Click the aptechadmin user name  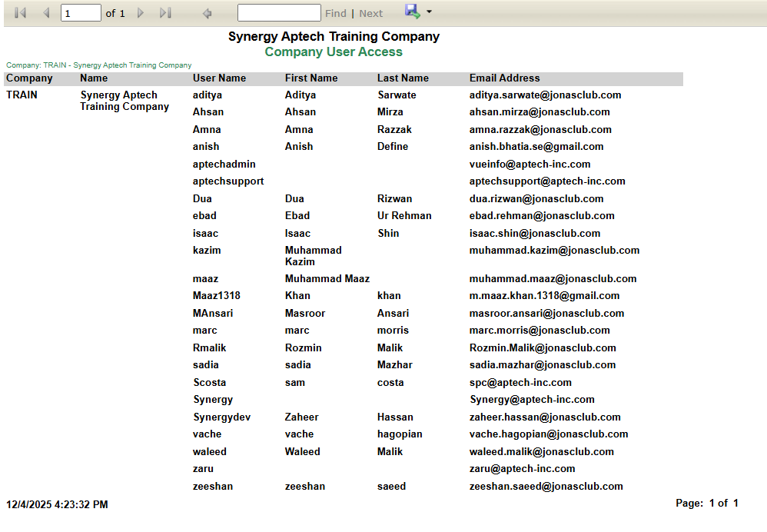[224, 165]
